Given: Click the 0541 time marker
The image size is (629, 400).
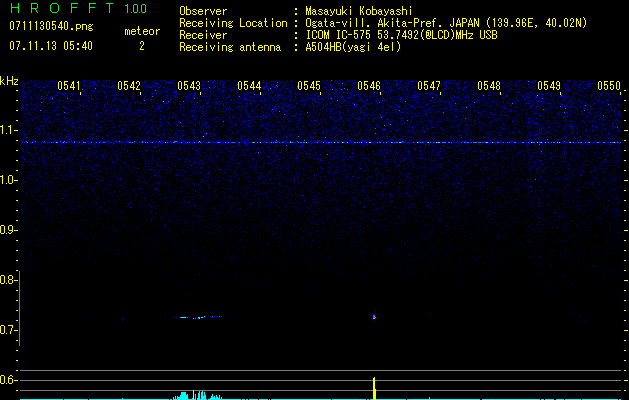Looking at the screenshot, I should point(69,86).
